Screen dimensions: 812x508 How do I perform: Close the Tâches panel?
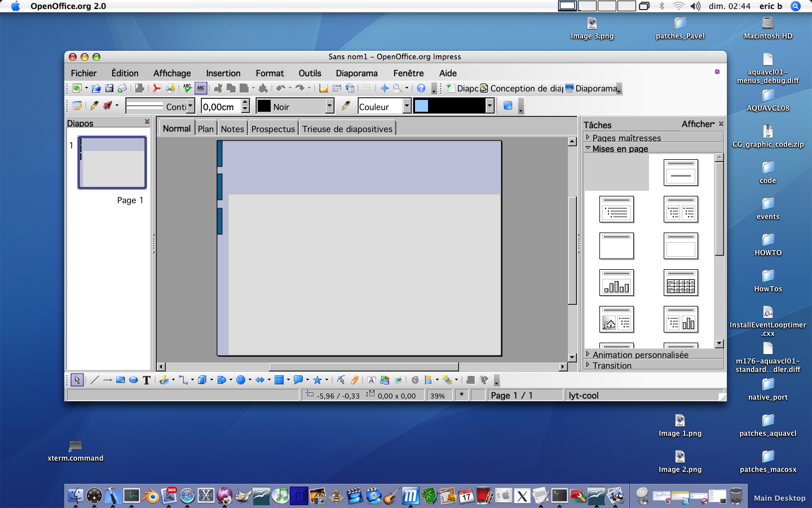(x=721, y=124)
